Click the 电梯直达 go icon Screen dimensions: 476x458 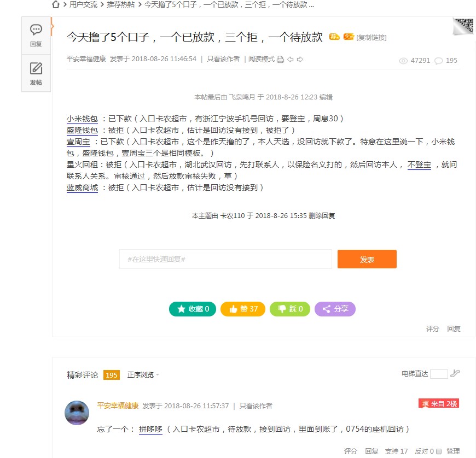(x=455, y=373)
